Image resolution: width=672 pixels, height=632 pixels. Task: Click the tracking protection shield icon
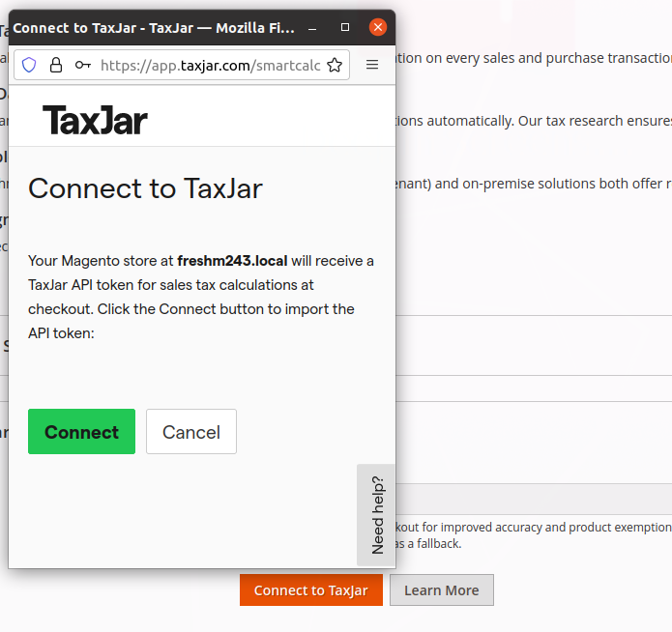[29, 66]
